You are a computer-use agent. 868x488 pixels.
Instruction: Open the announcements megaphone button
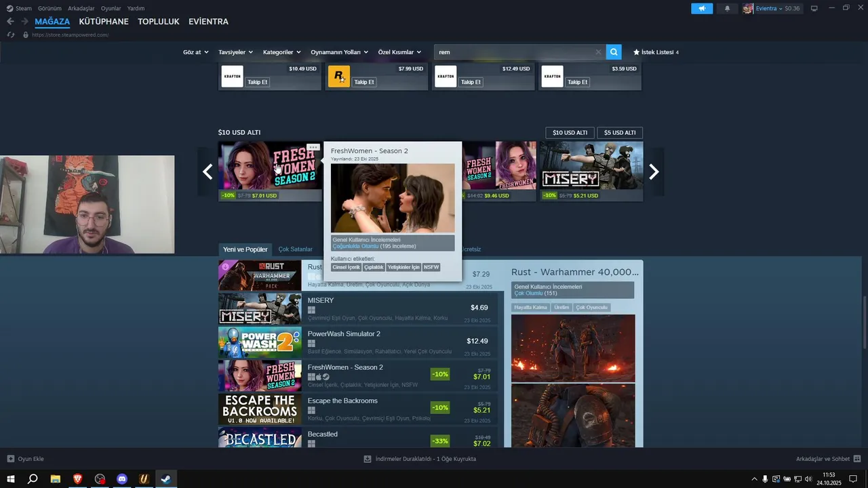(702, 8)
